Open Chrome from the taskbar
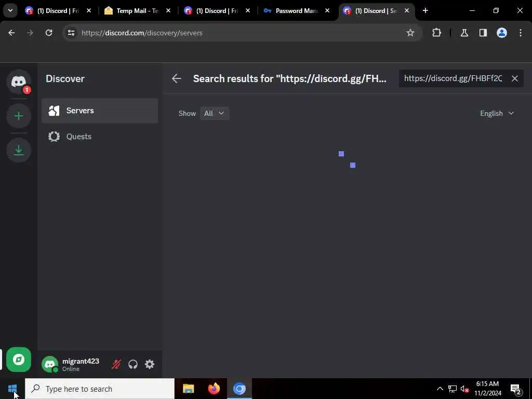 click(239, 389)
